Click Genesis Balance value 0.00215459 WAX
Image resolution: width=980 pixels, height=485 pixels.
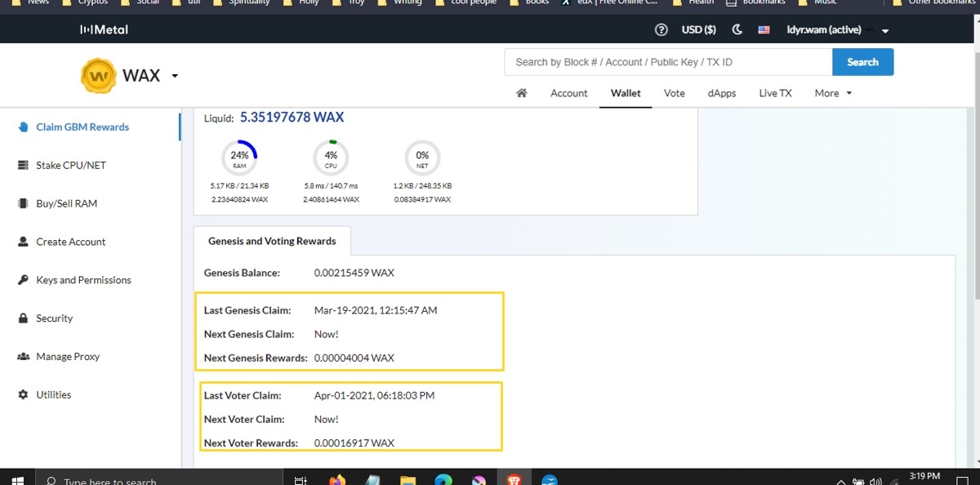point(354,273)
